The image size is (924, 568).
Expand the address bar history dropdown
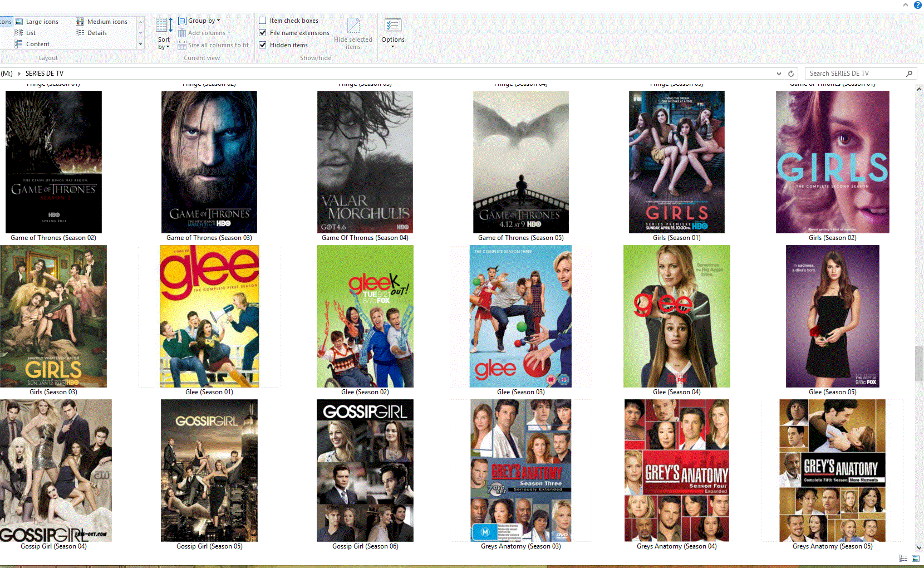click(779, 74)
